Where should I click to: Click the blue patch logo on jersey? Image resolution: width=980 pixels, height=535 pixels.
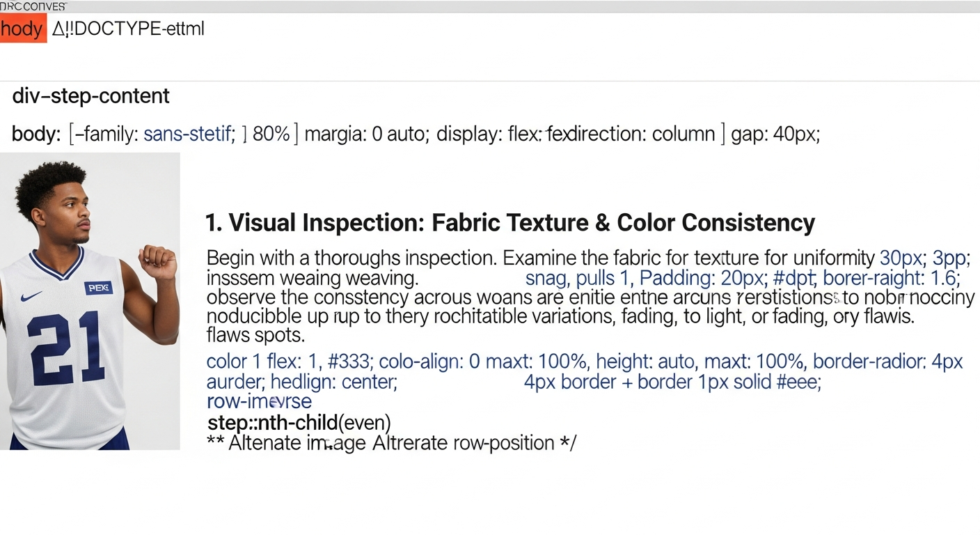[98, 287]
